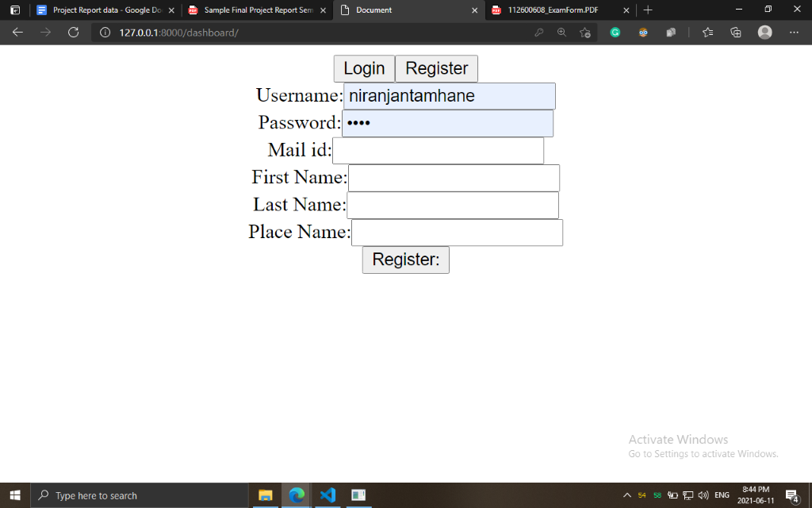
Task: Open File Explorer from taskbar
Action: (x=266, y=495)
